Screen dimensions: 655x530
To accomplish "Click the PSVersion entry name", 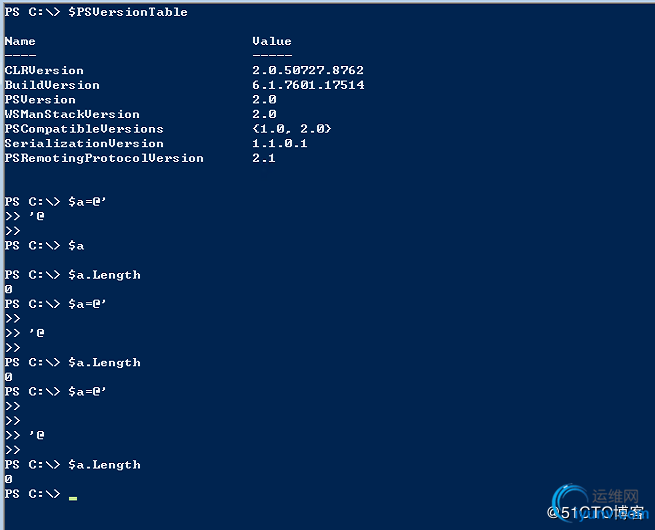I will (x=40, y=100).
